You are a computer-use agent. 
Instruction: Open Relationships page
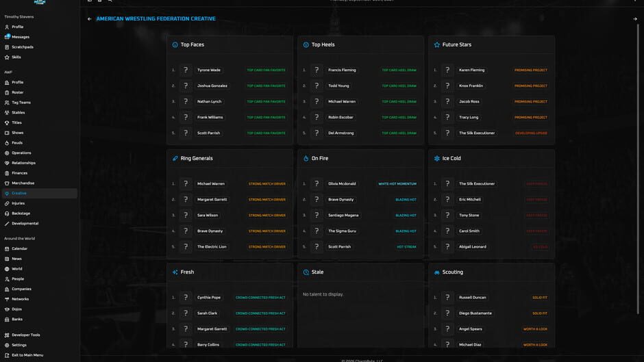pyautogui.click(x=23, y=163)
